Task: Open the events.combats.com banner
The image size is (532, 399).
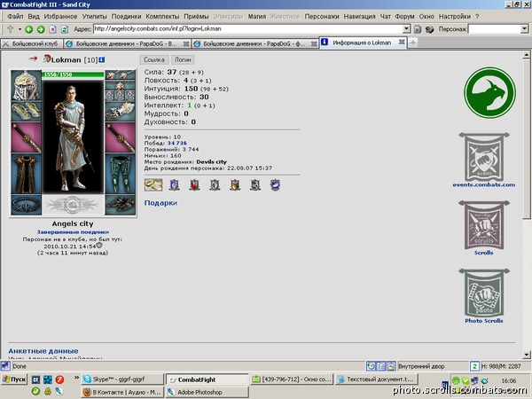Action: pos(484,157)
